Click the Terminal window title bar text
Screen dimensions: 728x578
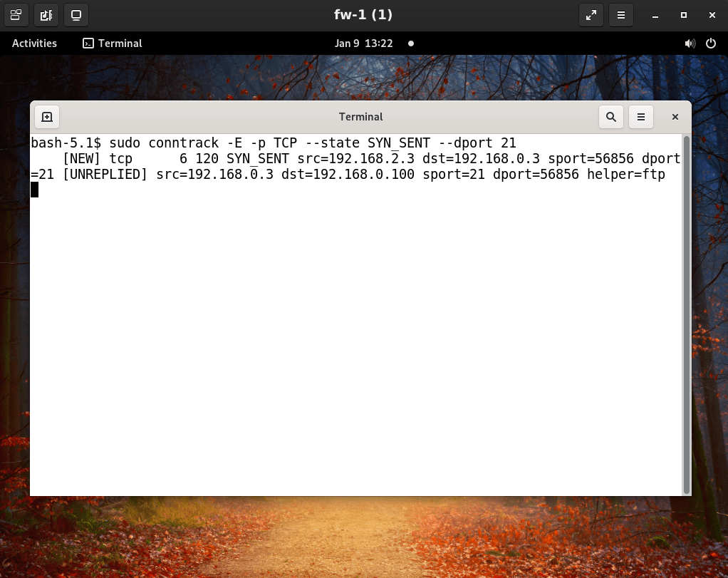360,117
